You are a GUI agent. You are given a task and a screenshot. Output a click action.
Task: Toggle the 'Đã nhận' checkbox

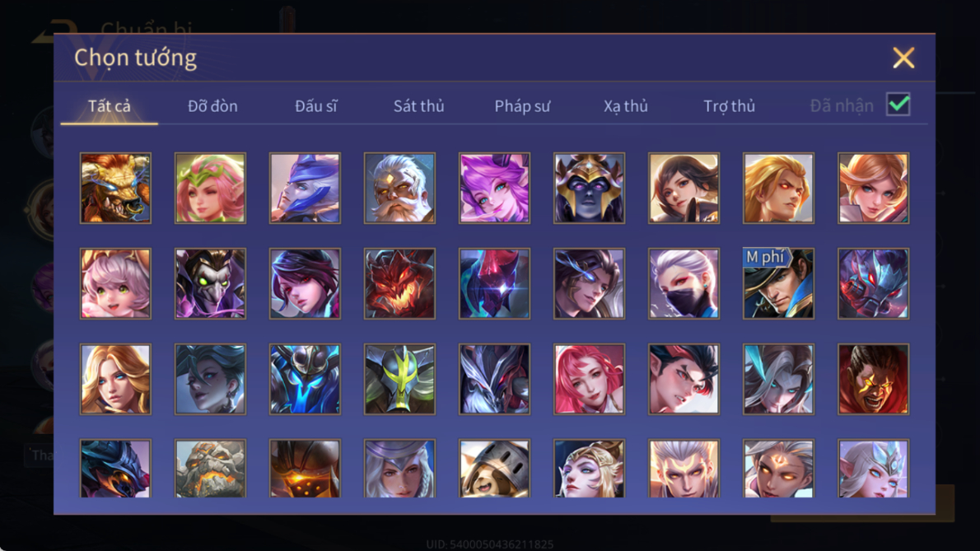(x=898, y=105)
